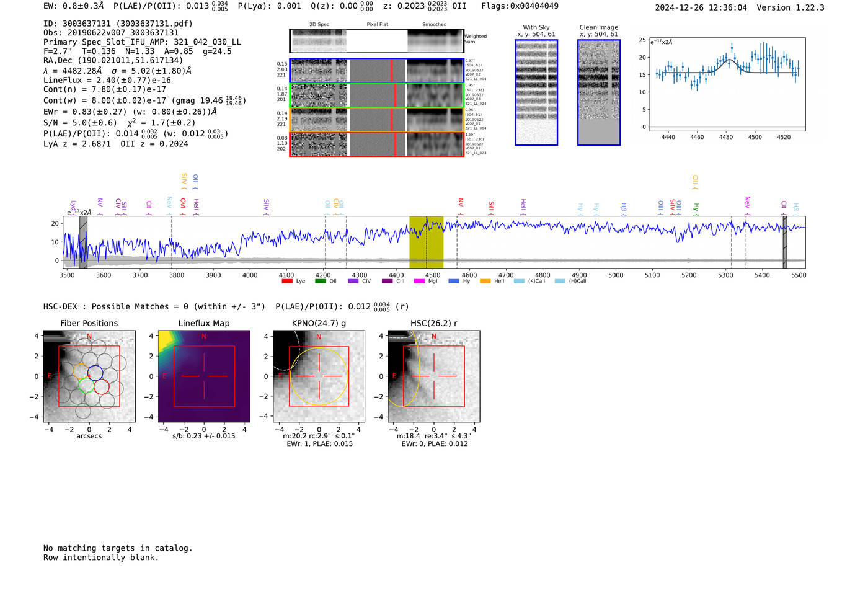Image resolution: width=868 pixels, height=591 pixels.
Task: Open the Clean Image cutout
Action: click(x=599, y=92)
